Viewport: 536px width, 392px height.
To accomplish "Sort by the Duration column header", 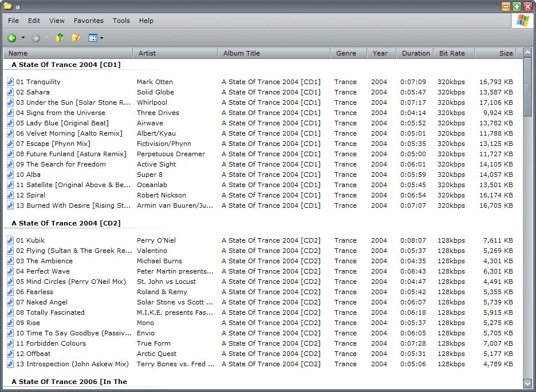I will [x=415, y=53].
